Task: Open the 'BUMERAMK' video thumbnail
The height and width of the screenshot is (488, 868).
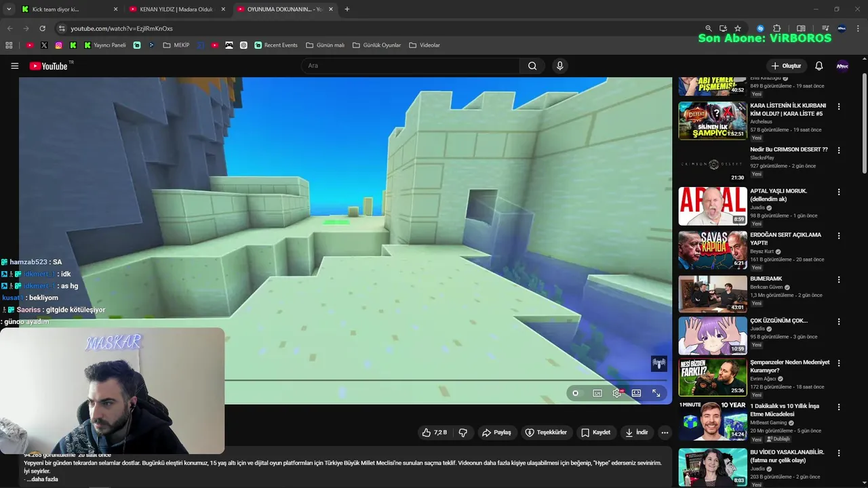Action: (x=713, y=293)
